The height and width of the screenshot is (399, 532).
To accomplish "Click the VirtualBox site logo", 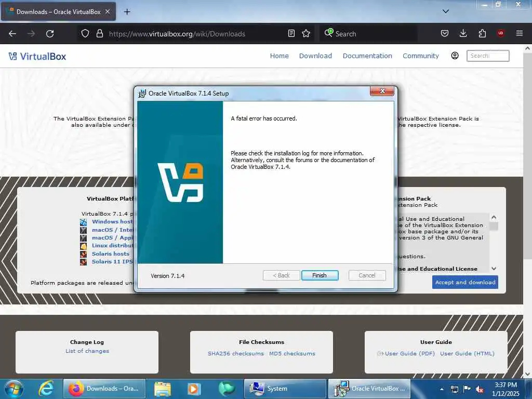I will pos(37,56).
